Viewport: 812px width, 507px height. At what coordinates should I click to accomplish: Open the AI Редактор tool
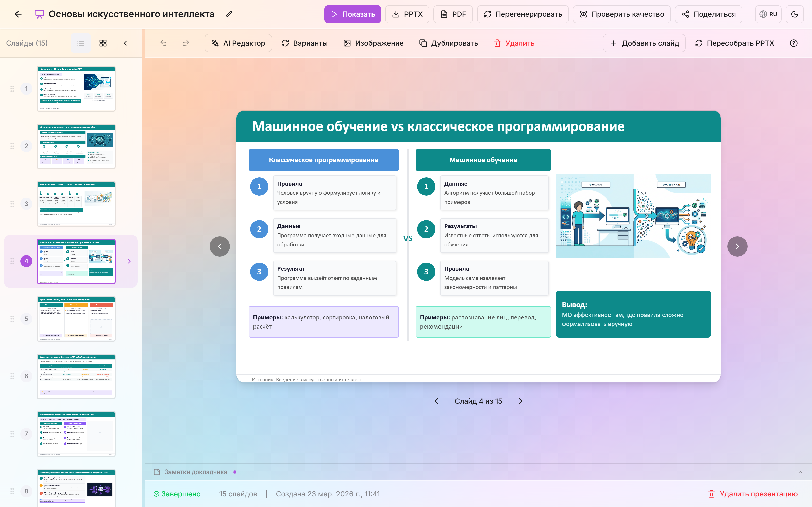pos(238,43)
